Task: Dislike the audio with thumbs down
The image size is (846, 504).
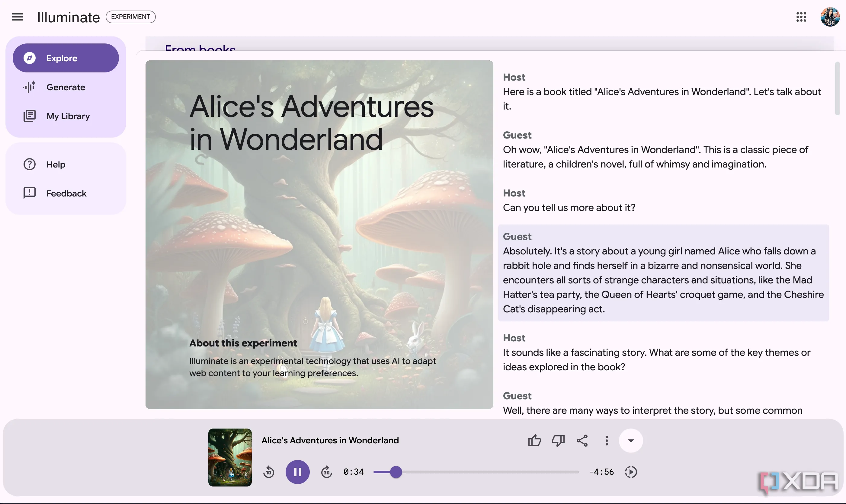Action: pyautogui.click(x=558, y=441)
